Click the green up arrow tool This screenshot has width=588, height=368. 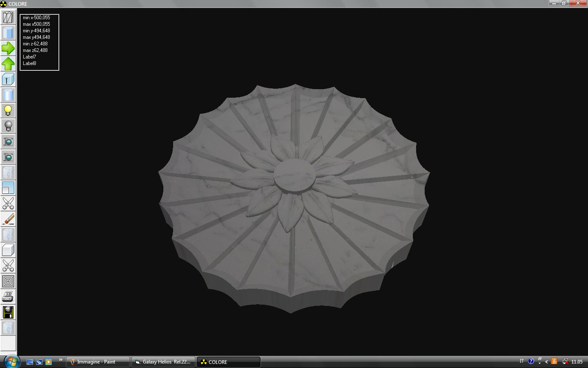click(x=8, y=64)
